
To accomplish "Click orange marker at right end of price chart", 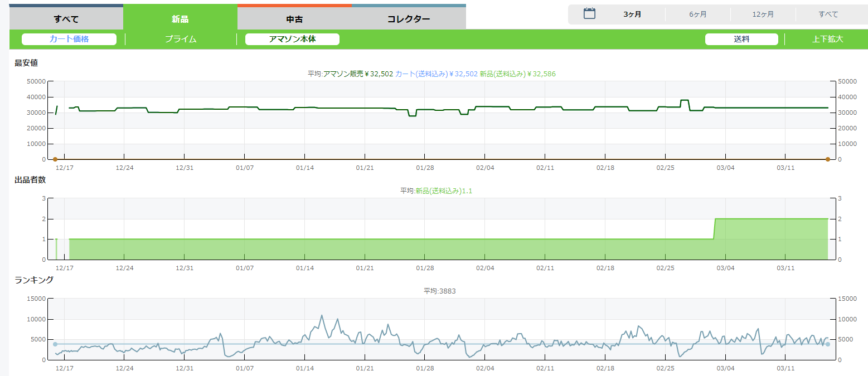I will tap(828, 160).
